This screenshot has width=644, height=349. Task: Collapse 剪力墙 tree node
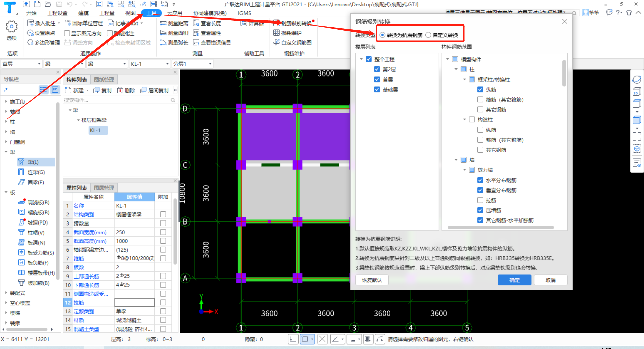(x=464, y=170)
